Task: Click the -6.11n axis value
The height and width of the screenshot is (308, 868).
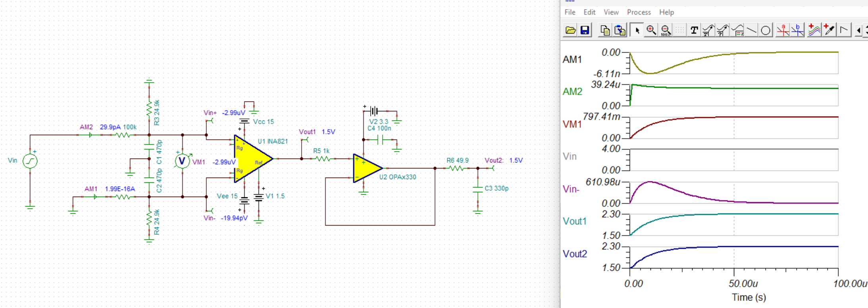Action: (x=606, y=74)
